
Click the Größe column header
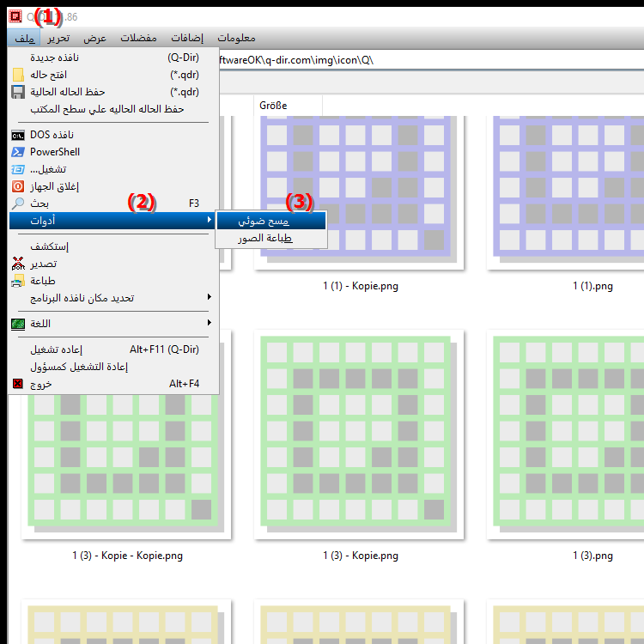coord(288,106)
